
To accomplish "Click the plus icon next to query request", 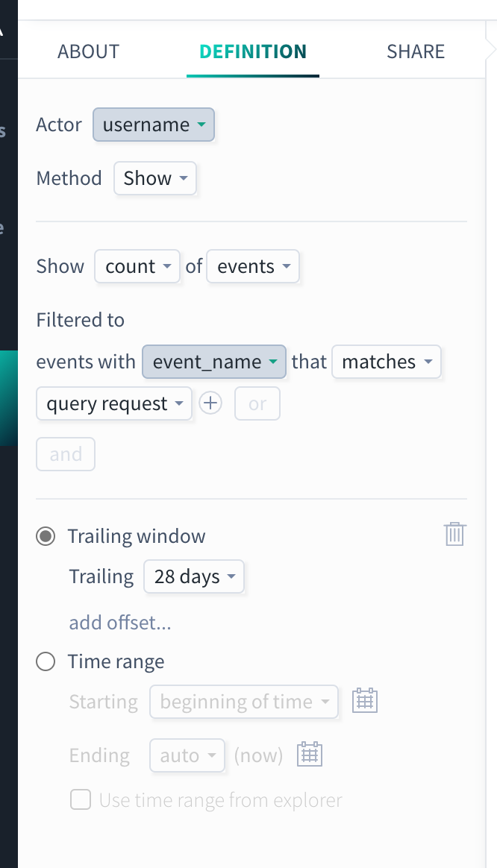I will (x=210, y=403).
